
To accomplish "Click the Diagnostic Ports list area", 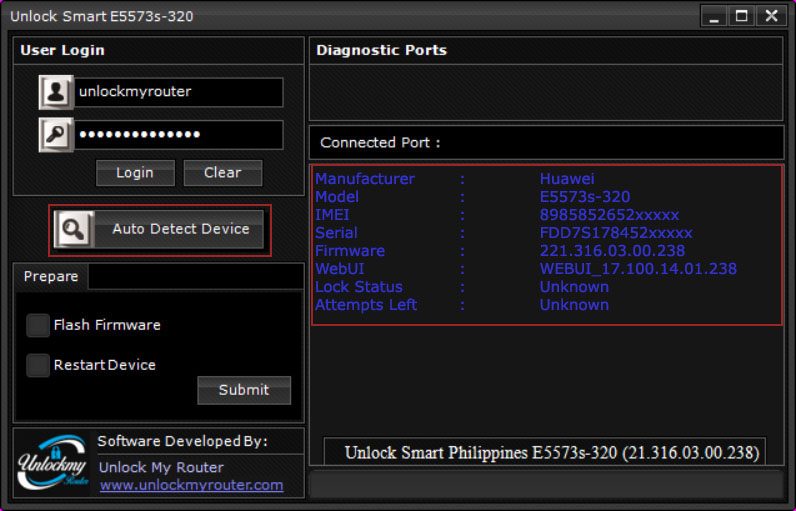I will click(x=546, y=92).
